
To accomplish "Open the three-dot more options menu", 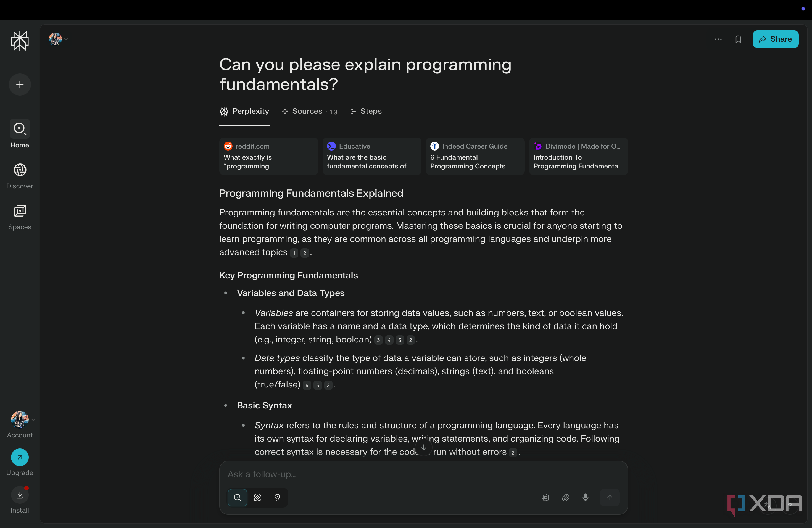I will (x=718, y=39).
